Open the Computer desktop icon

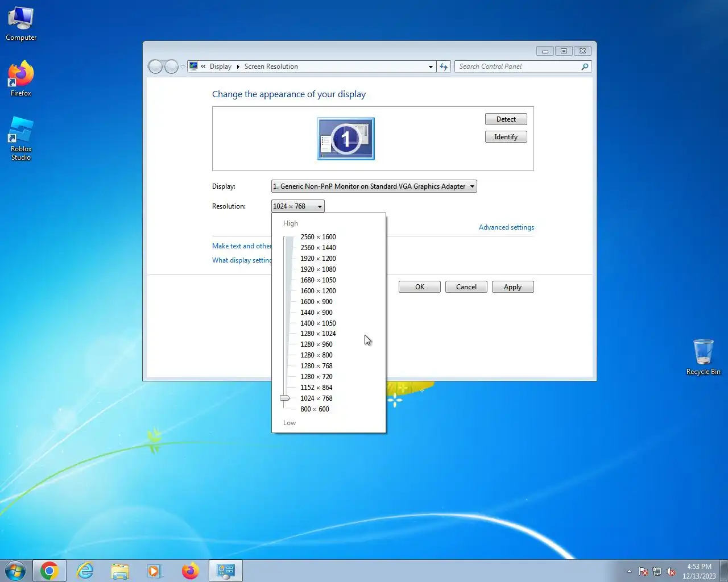[21, 24]
